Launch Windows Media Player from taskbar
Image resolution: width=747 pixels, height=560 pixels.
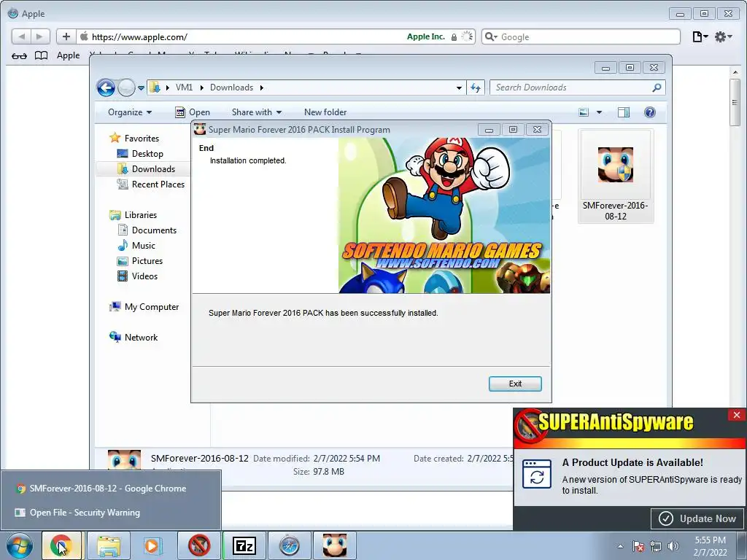pos(152,545)
